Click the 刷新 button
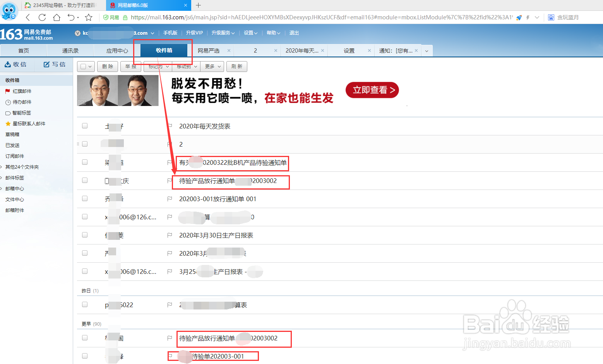This screenshot has width=603, height=364. click(x=237, y=67)
